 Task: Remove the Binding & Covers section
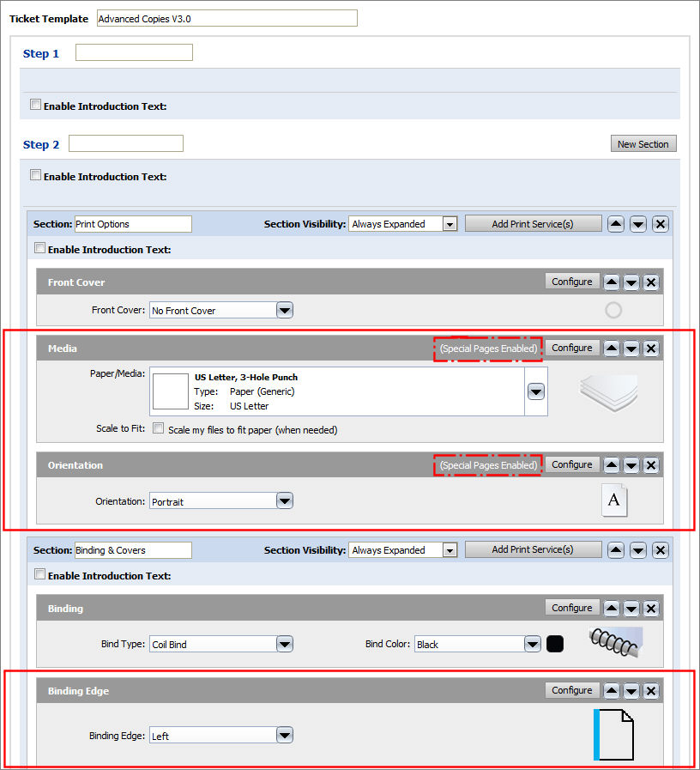click(660, 550)
